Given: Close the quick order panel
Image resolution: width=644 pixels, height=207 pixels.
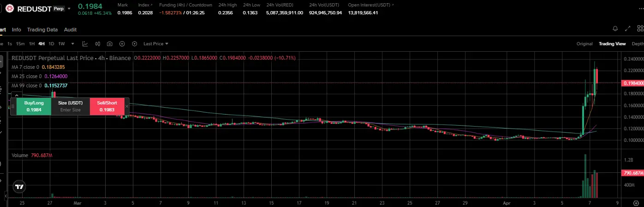Looking at the screenshot, I should click(x=127, y=106).
